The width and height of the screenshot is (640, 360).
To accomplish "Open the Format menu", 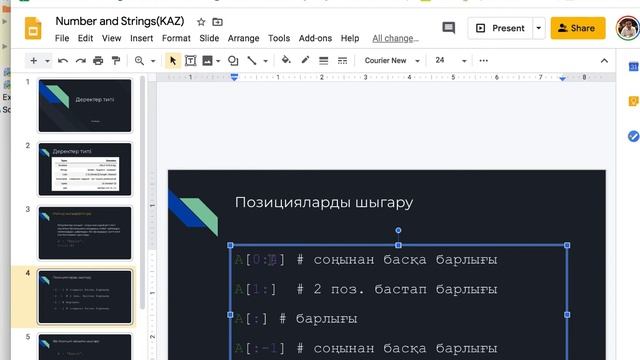I will pyautogui.click(x=176, y=38).
